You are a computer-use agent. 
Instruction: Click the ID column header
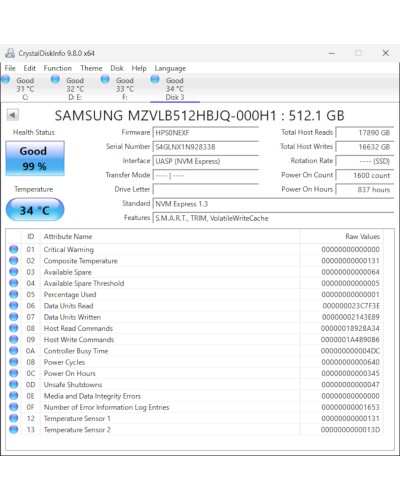click(x=31, y=236)
